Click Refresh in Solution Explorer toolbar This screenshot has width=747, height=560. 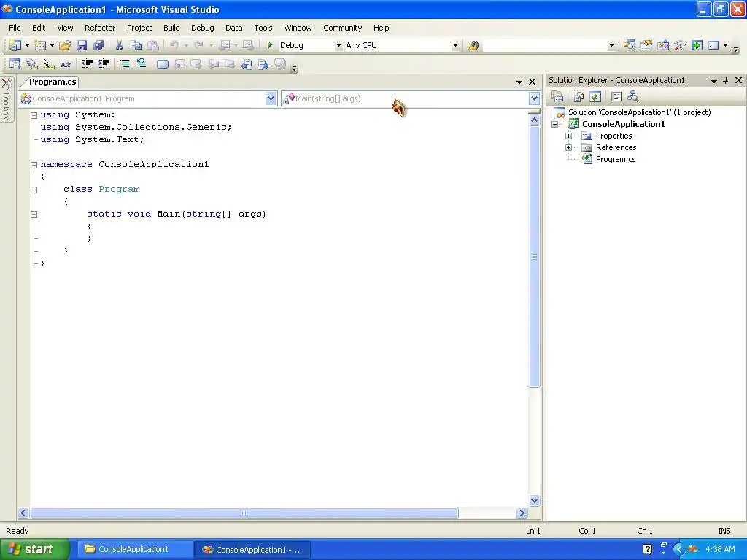(595, 97)
